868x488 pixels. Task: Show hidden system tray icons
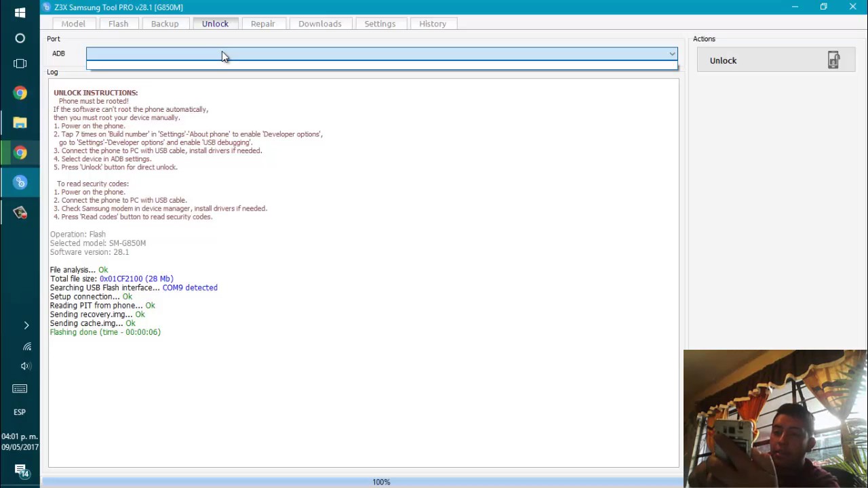tap(26, 325)
